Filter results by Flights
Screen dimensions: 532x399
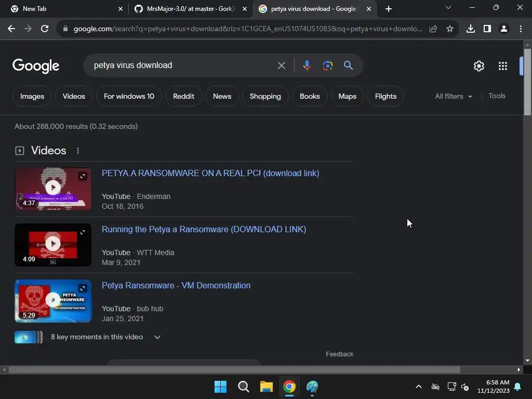click(386, 96)
